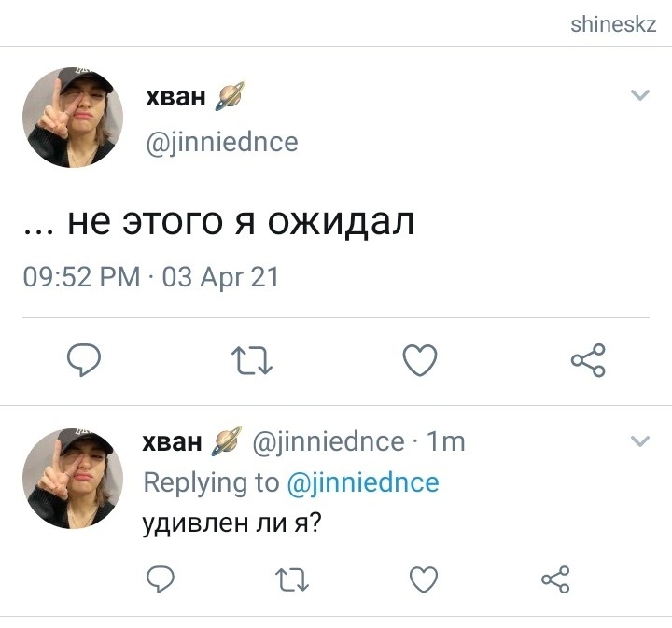Retweet the main tweet

[252, 361]
